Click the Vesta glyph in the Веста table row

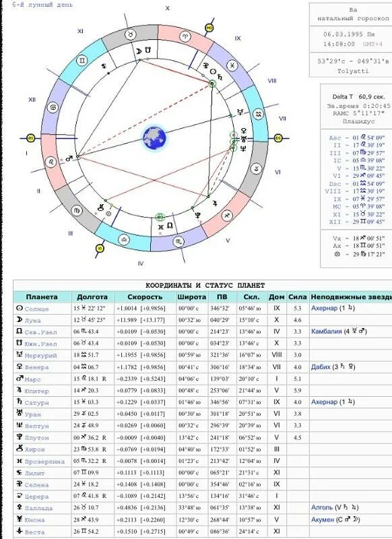[x=20, y=531]
